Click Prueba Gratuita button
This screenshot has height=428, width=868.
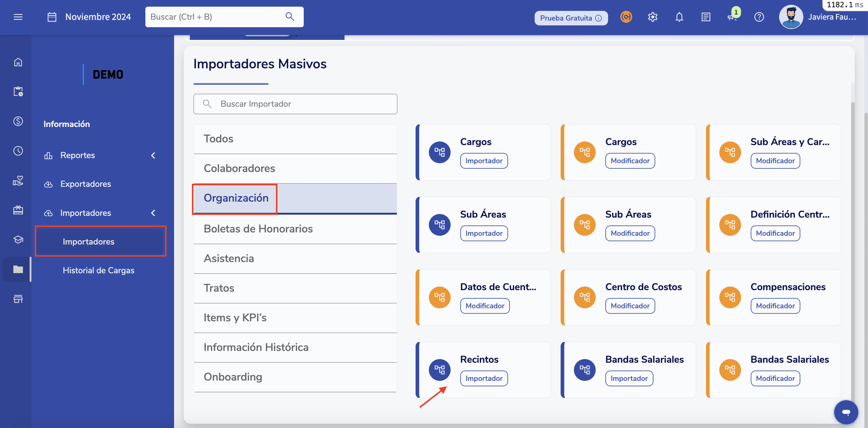571,18
